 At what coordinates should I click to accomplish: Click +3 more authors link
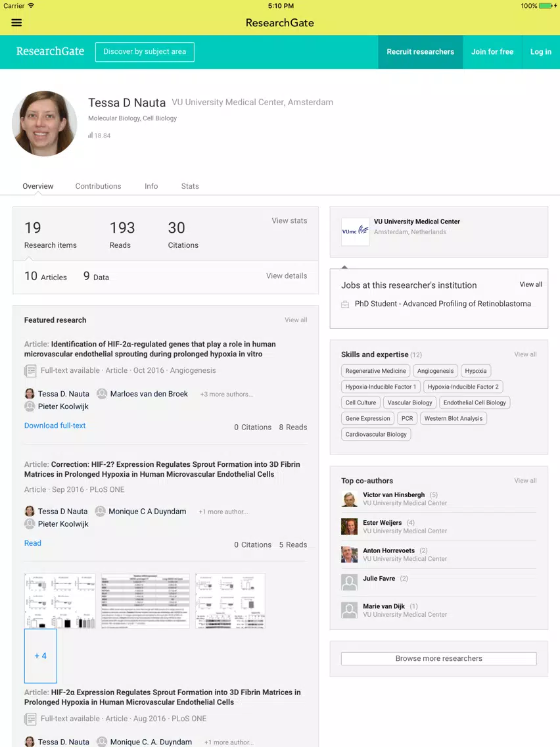[x=227, y=395]
